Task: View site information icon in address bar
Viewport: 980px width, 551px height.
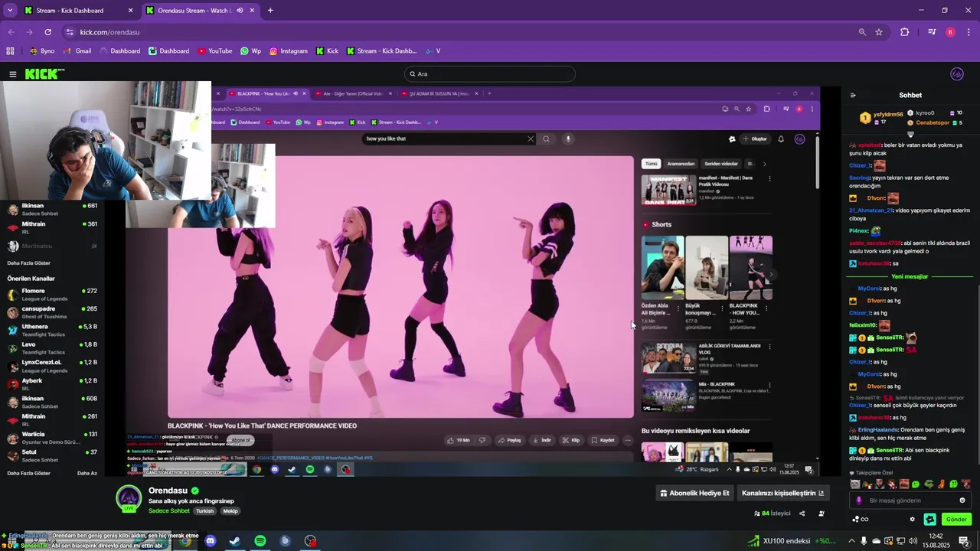Action: tap(70, 32)
